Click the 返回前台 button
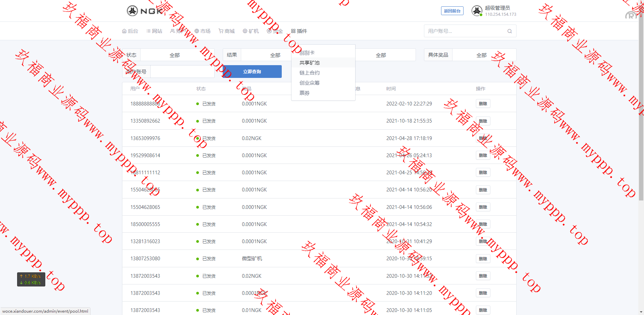644x315 pixels. (x=452, y=11)
